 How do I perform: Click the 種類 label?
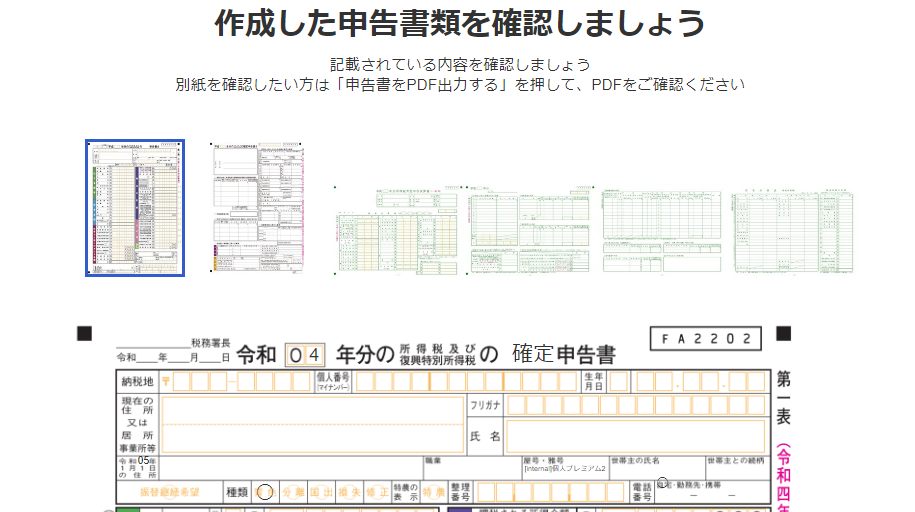pyautogui.click(x=237, y=492)
